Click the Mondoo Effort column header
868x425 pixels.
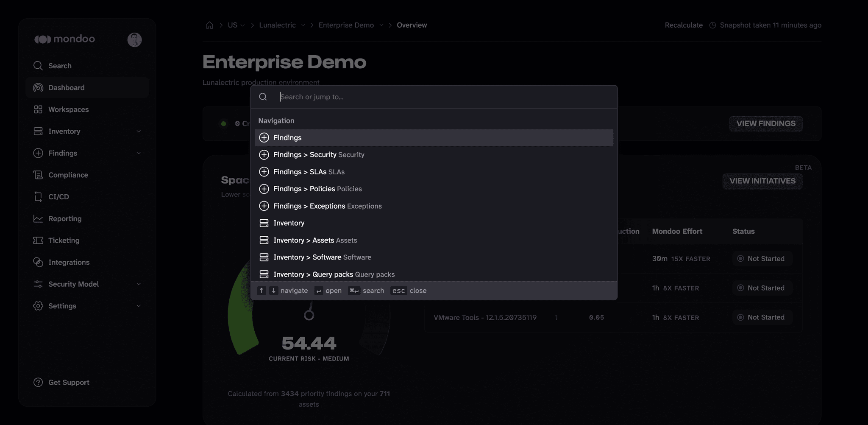(x=677, y=231)
